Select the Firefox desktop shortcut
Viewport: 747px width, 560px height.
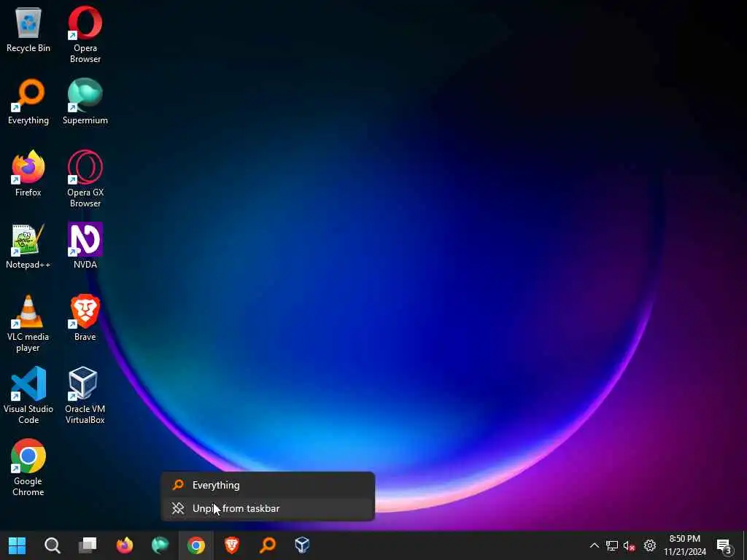pyautogui.click(x=28, y=174)
